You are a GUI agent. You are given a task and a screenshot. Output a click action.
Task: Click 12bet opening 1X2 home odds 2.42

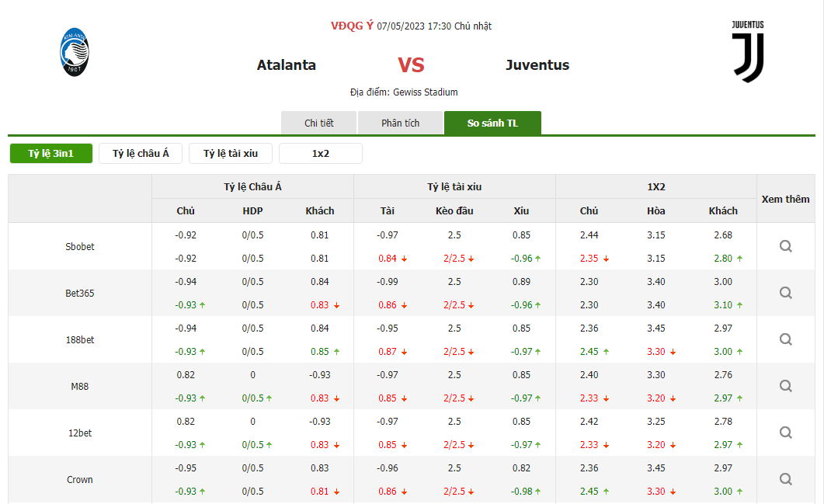589,422
